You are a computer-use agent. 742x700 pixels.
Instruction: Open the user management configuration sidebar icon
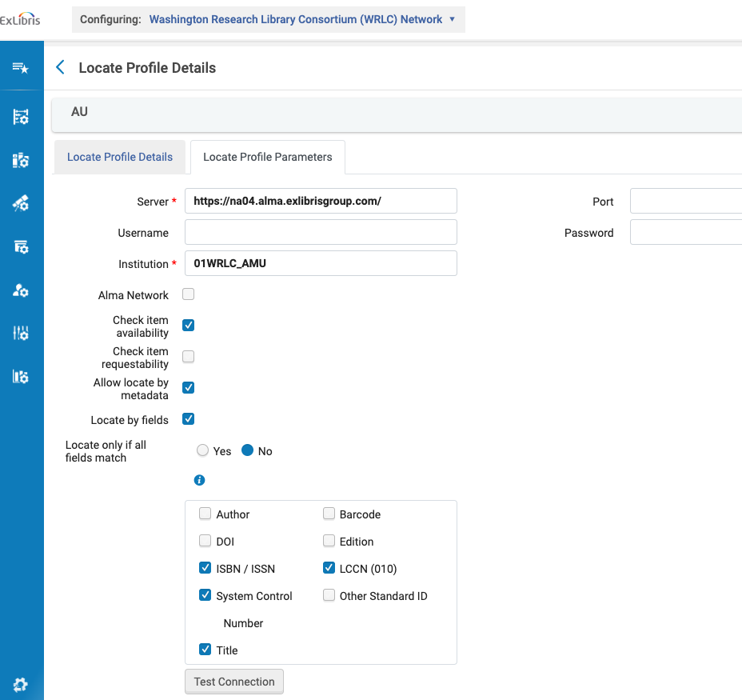[x=21, y=290]
